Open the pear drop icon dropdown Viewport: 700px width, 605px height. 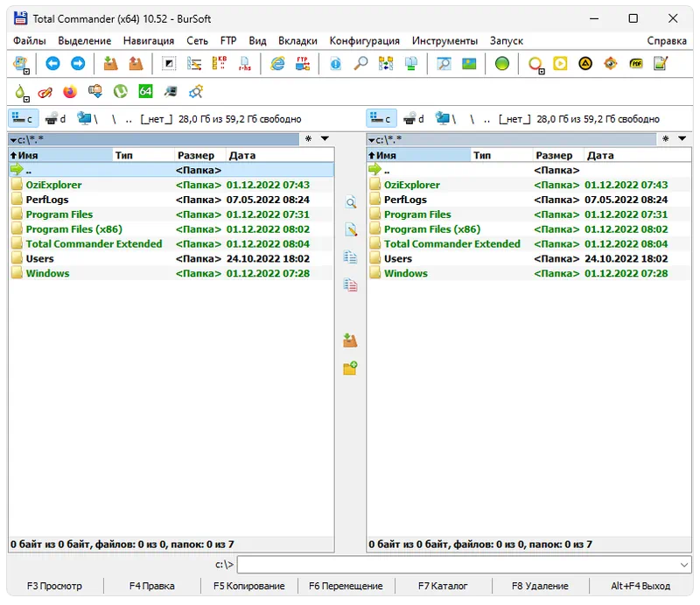(x=26, y=99)
